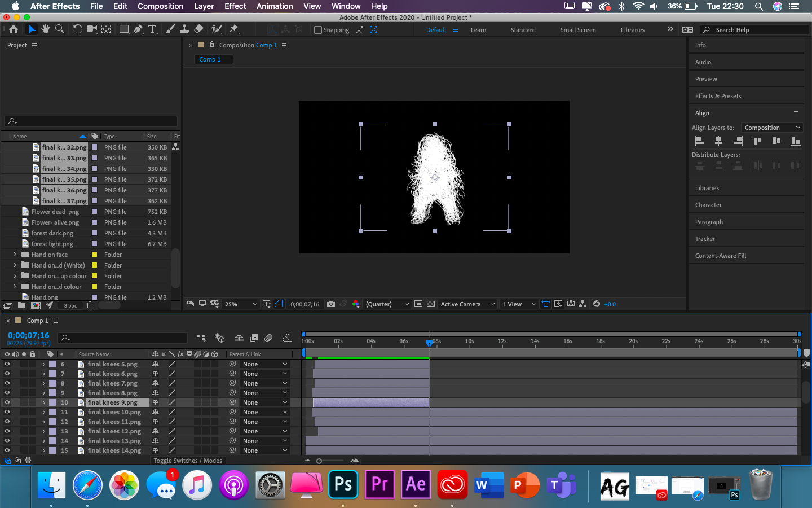Screen dimensions: 812x508
Task: Select the Horizontal Type tool
Action: click(153, 29)
